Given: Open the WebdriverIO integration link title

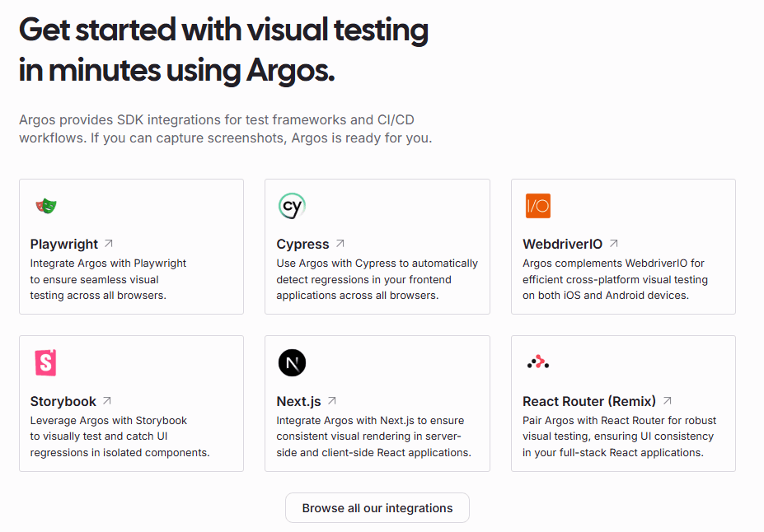Looking at the screenshot, I should tap(562, 244).
